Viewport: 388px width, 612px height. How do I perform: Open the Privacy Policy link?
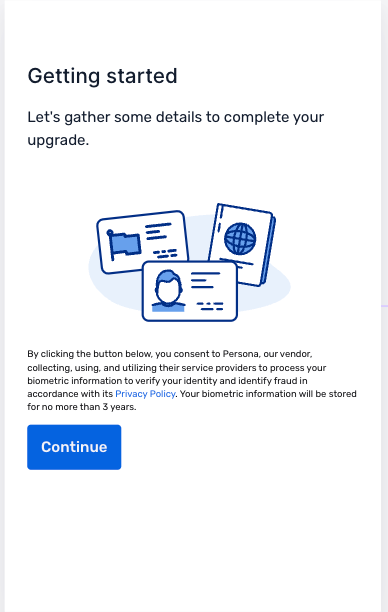[x=145, y=394]
